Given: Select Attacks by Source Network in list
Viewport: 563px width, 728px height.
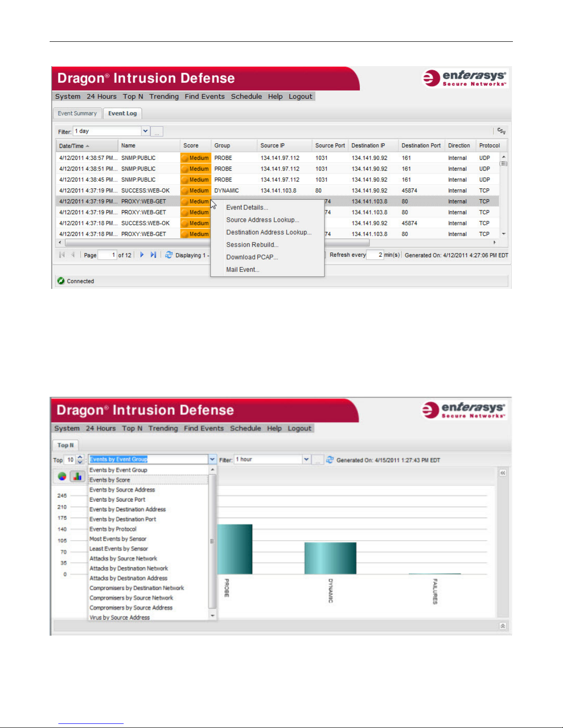Looking at the screenshot, I should pos(148,559).
